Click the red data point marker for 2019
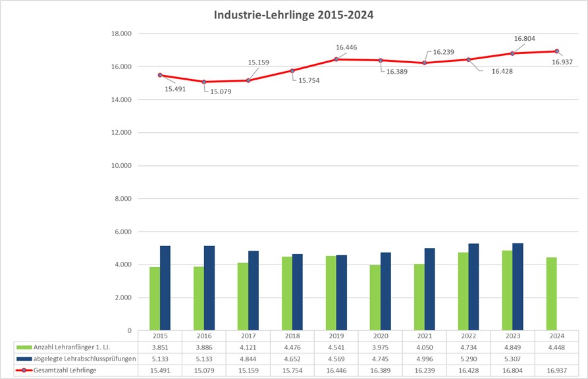The image size is (588, 379). [x=336, y=59]
